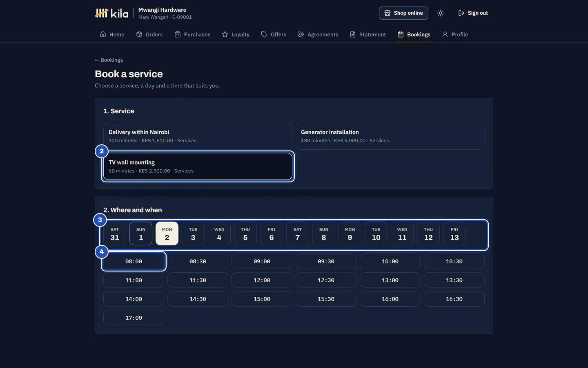Click the Home house icon
The width and height of the screenshot is (588, 368).
(103, 34)
